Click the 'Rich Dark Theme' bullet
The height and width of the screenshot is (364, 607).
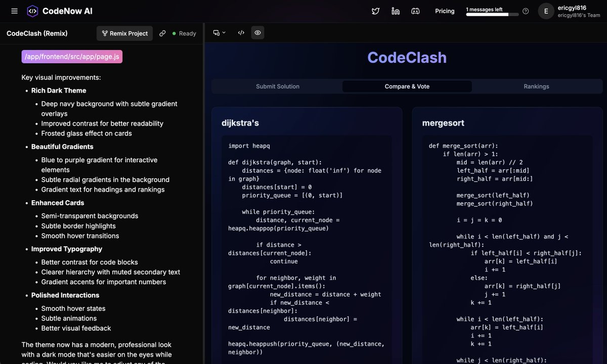point(59,90)
